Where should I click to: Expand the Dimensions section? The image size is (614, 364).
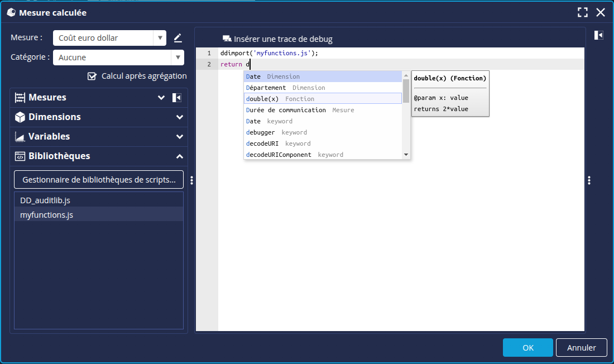pos(179,117)
